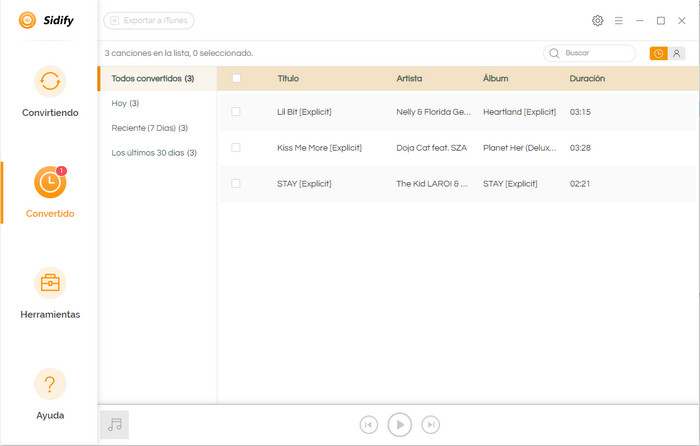Focus the Buscar search field
This screenshot has width=700, height=446.
[589, 53]
